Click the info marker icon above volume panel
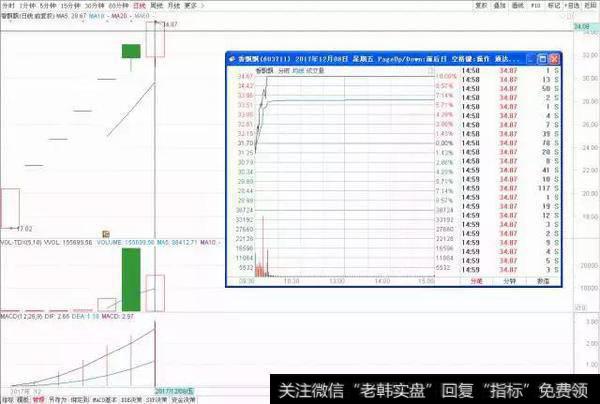This screenshot has width=600, height=404. pyautogui.click(x=106, y=234)
